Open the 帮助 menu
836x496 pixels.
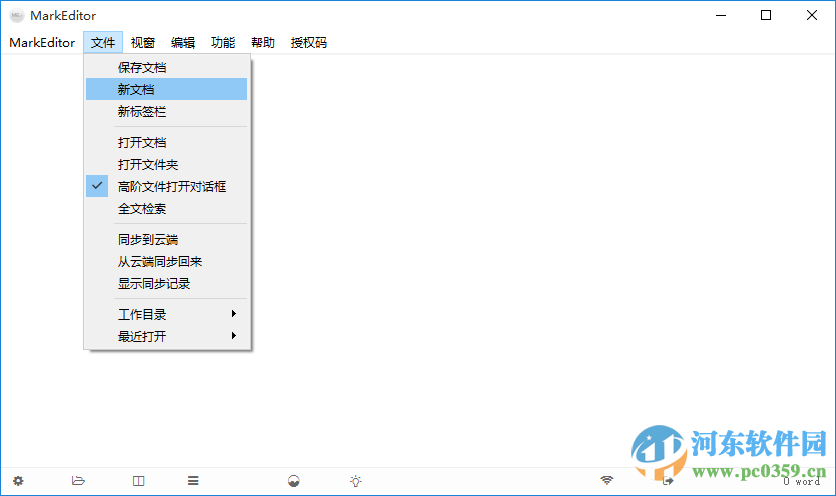coord(263,43)
